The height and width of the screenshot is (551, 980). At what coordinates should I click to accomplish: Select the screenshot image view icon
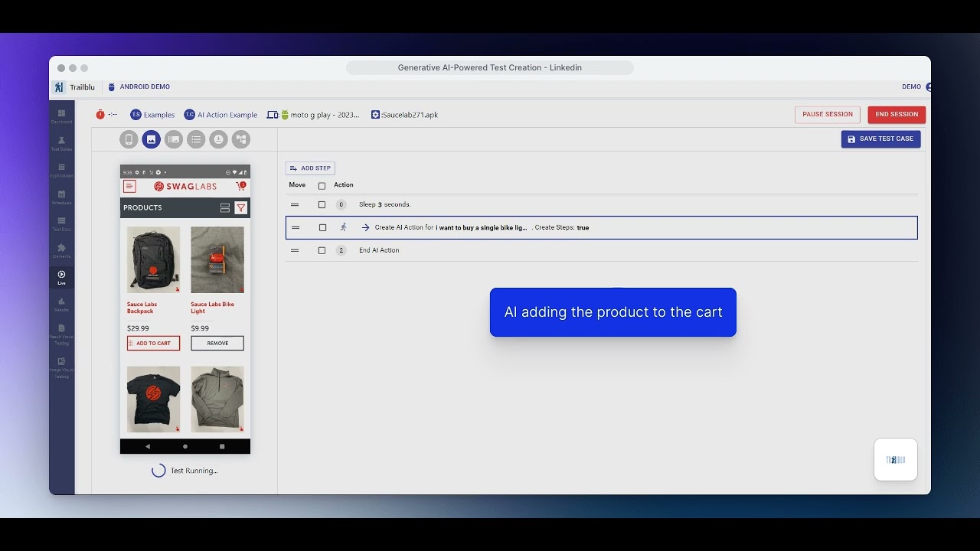pyautogui.click(x=151, y=139)
